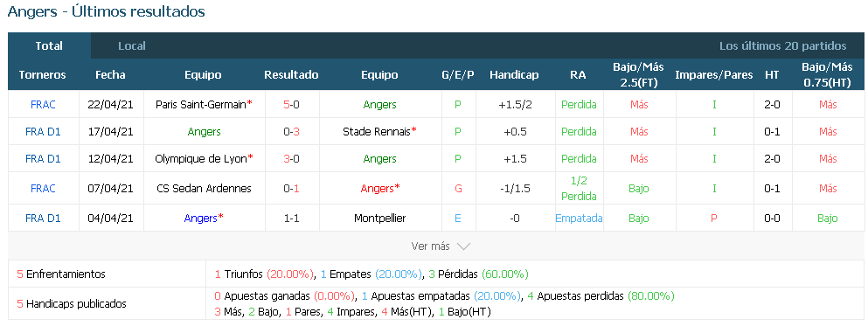
Task: Open Stade Rennais team link
Action: (377, 132)
